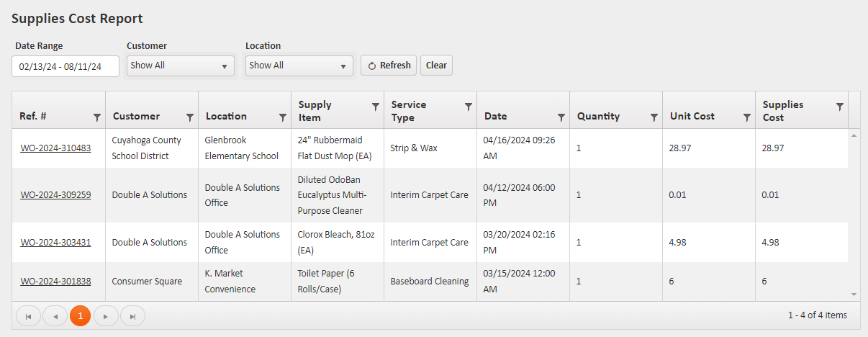Open filter icon on Location column
This screenshot has width=868, height=337.
(x=283, y=117)
